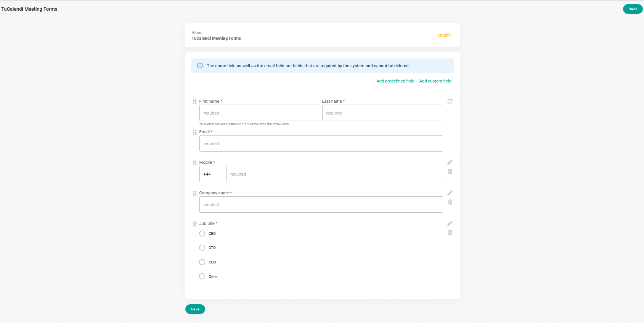The image size is (644, 323).
Task: Focus the Last name input field
Action: point(382,113)
